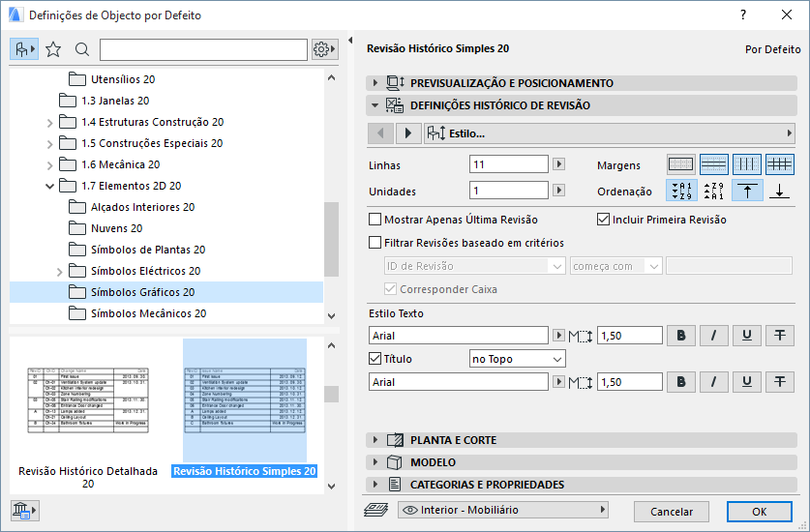Click the library search input field
810x532 pixels.
point(203,49)
